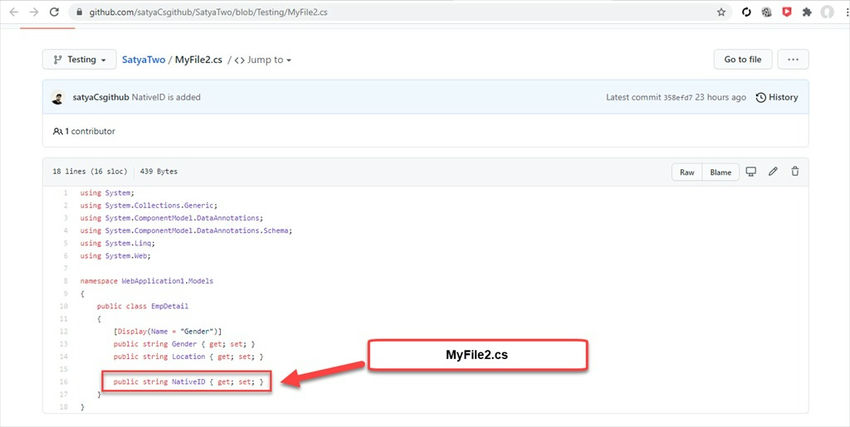Screen dimensions: 850x427
Task: Open the SatyaTwo repository link
Action: [x=143, y=60]
